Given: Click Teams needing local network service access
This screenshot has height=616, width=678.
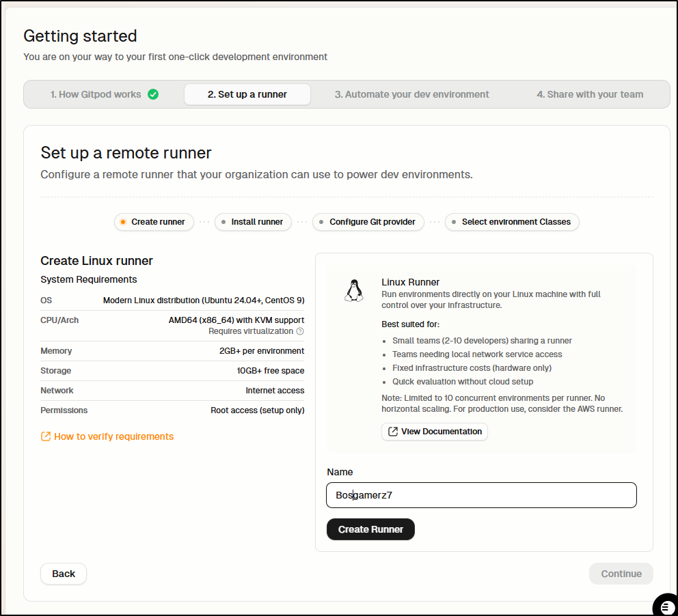Looking at the screenshot, I should point(477,354).
